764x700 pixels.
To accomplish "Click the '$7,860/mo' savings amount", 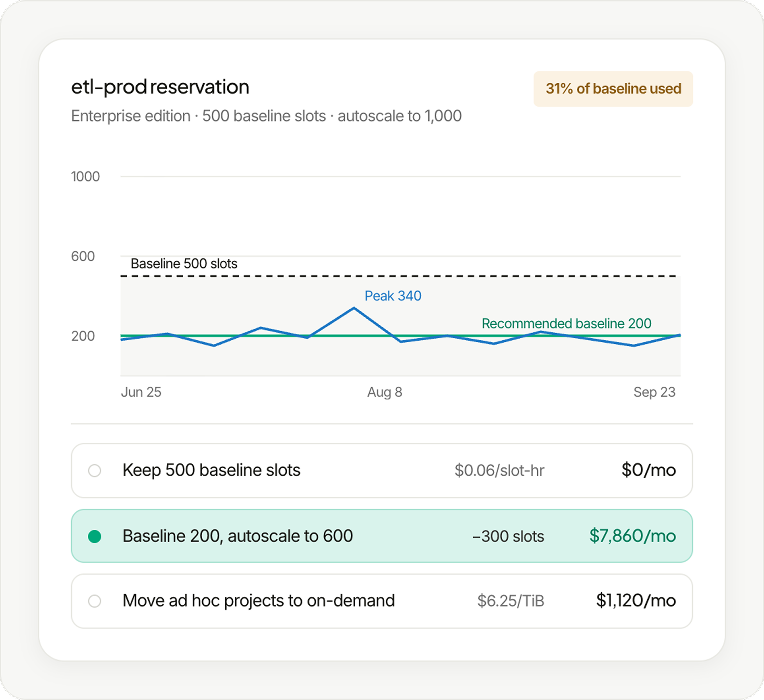I will click(633, 536).
